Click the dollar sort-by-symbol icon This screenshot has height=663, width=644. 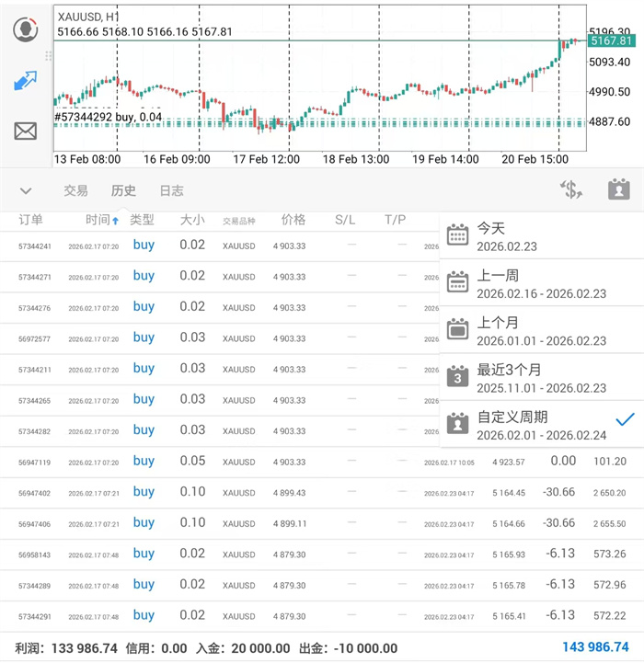[571, 190]
